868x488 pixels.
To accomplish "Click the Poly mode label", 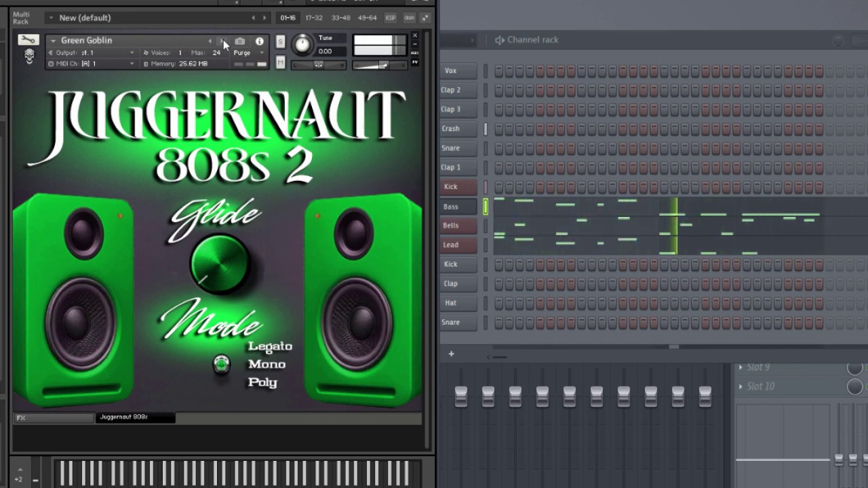I will 262,382.
